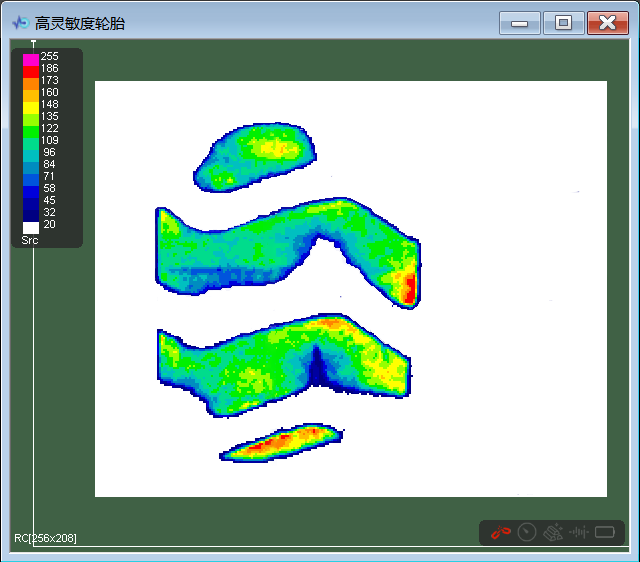This screenshot has width=640, height=562.
Task: Click the waveform signal icon
Action: pyautogui.click(x=579, y=532)
